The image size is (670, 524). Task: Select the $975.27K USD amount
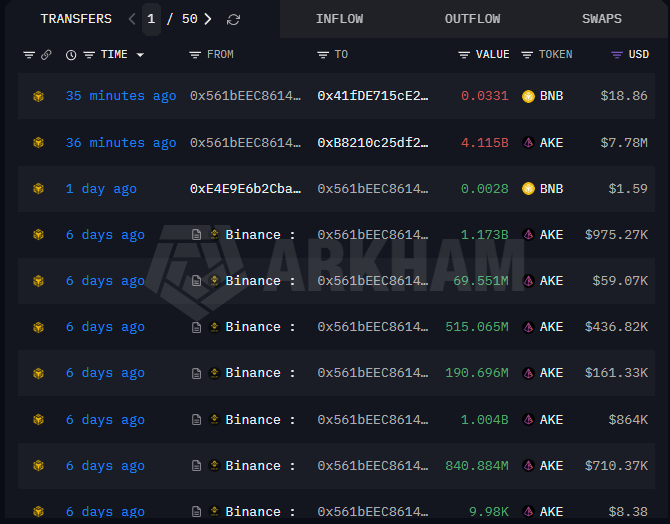[x=616, y=235]
